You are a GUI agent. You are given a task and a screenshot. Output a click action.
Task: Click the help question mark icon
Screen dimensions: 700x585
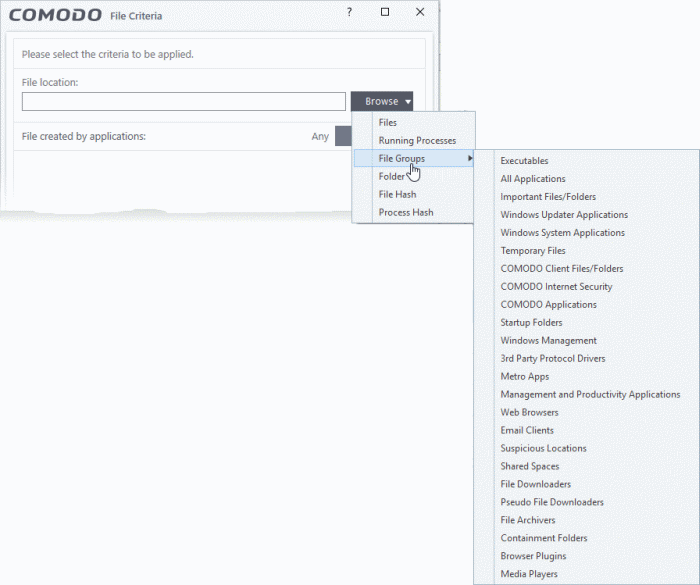[x=349, y=12]
